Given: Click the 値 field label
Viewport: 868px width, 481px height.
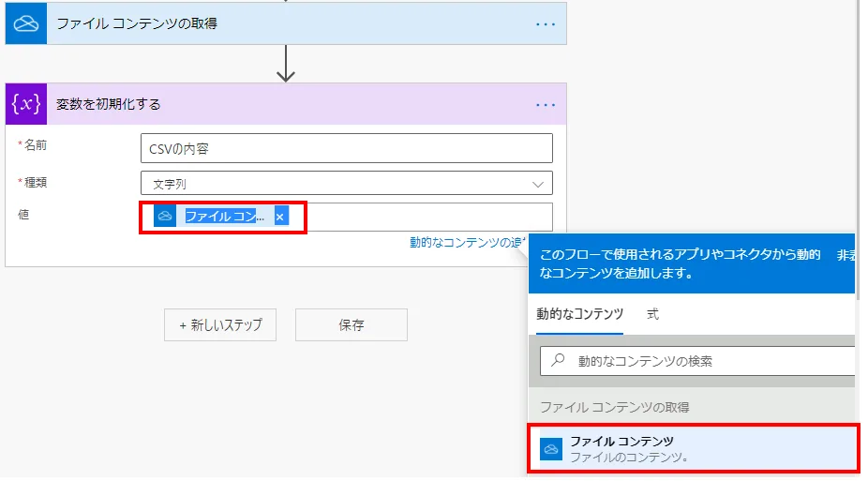Looking at the screenshot, I should [x=23, y=215].
